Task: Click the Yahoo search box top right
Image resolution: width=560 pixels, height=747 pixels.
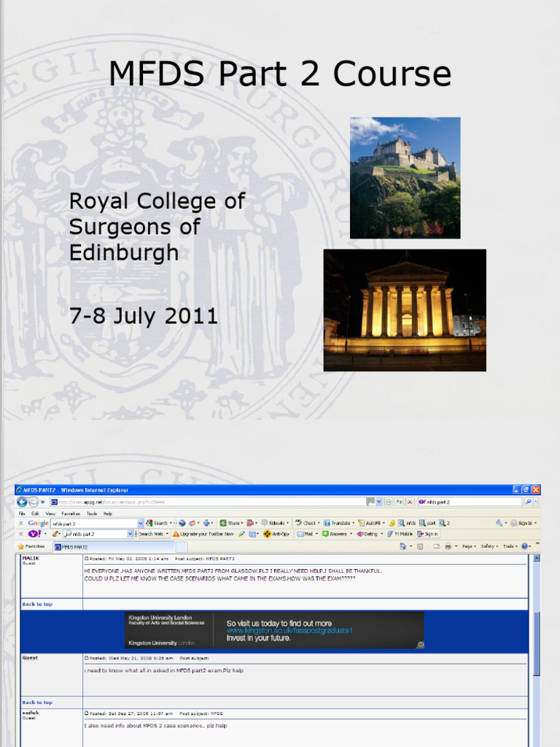Action: point(469,502)
